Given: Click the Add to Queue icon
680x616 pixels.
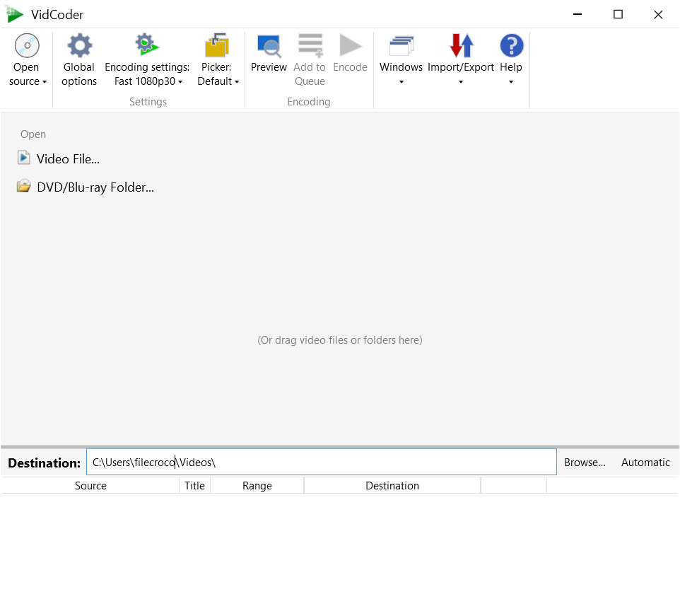Looking at the screenshot, I should click(x=310, y=45).
